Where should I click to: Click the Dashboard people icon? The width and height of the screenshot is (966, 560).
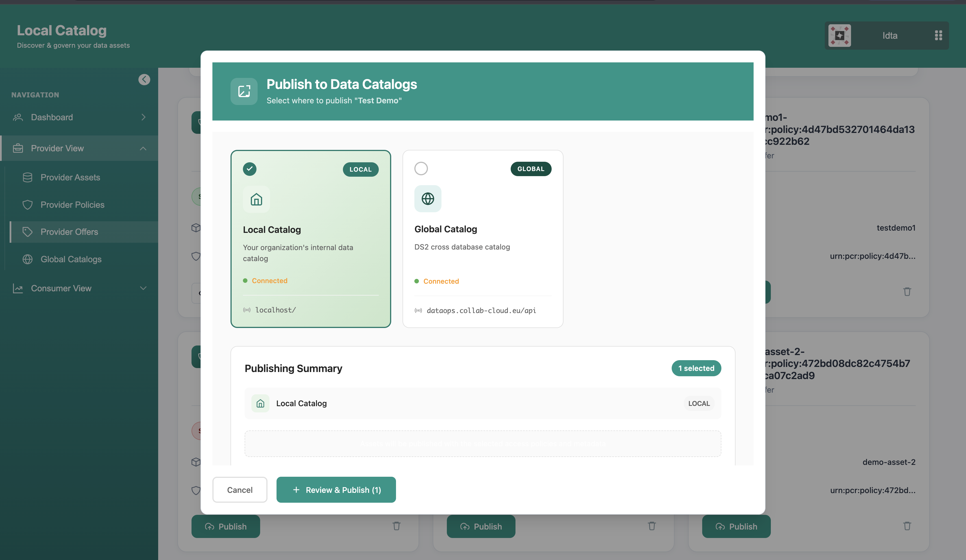pos(18,117)
